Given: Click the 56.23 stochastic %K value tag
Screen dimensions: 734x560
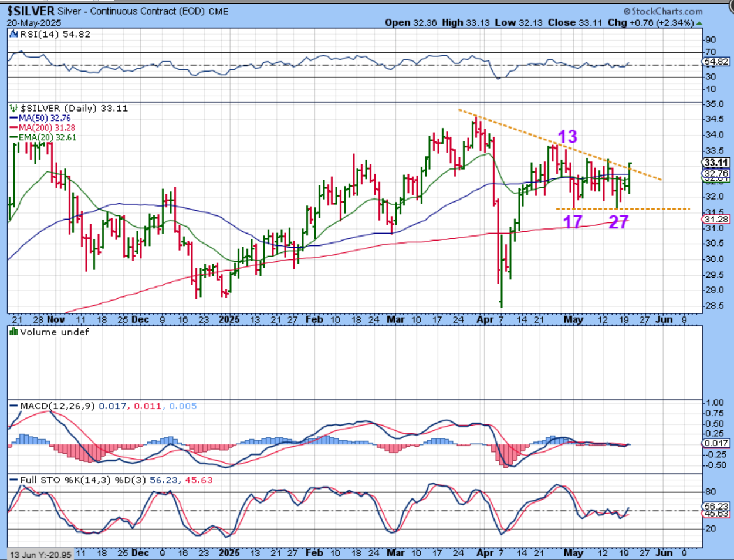Looking at the screenshot, I should click(716, 506).
